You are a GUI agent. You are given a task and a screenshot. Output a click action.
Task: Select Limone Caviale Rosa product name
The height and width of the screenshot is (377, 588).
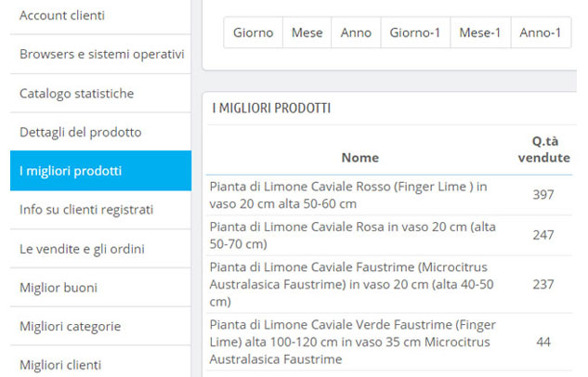tap(352, 235)
